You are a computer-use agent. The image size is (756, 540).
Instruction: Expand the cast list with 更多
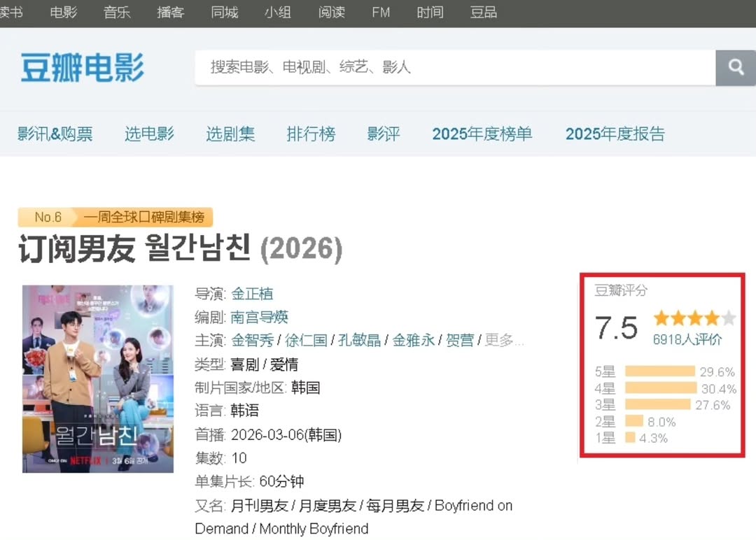pyautogui.click(x=504, y=340)
